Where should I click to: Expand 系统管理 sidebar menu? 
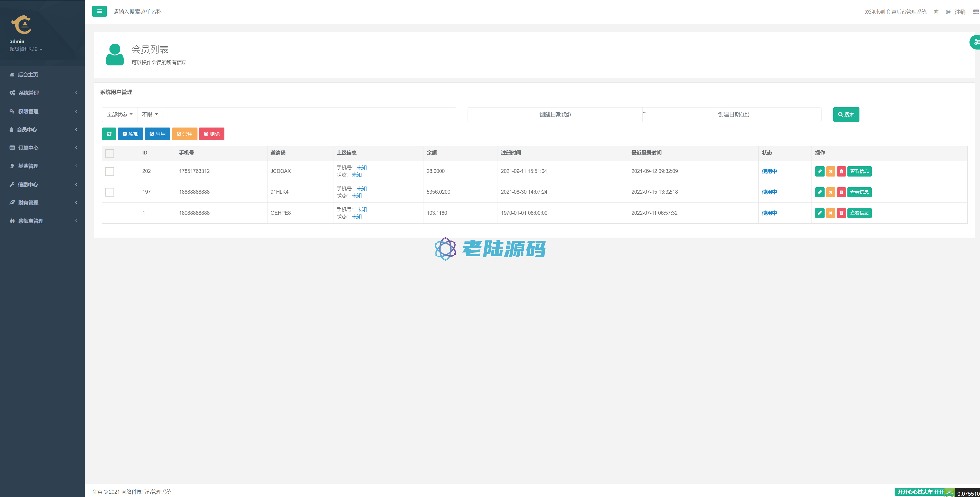point(42,93)
